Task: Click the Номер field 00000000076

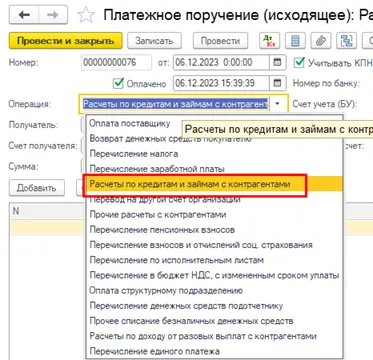Action: point(116,62)
